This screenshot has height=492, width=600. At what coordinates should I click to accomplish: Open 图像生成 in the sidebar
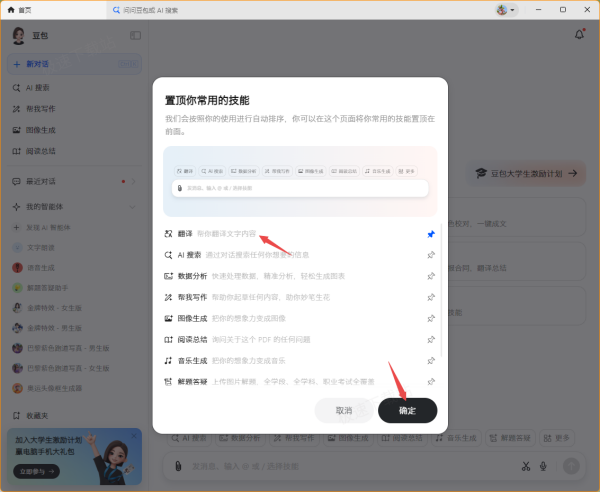click(74, 130)
